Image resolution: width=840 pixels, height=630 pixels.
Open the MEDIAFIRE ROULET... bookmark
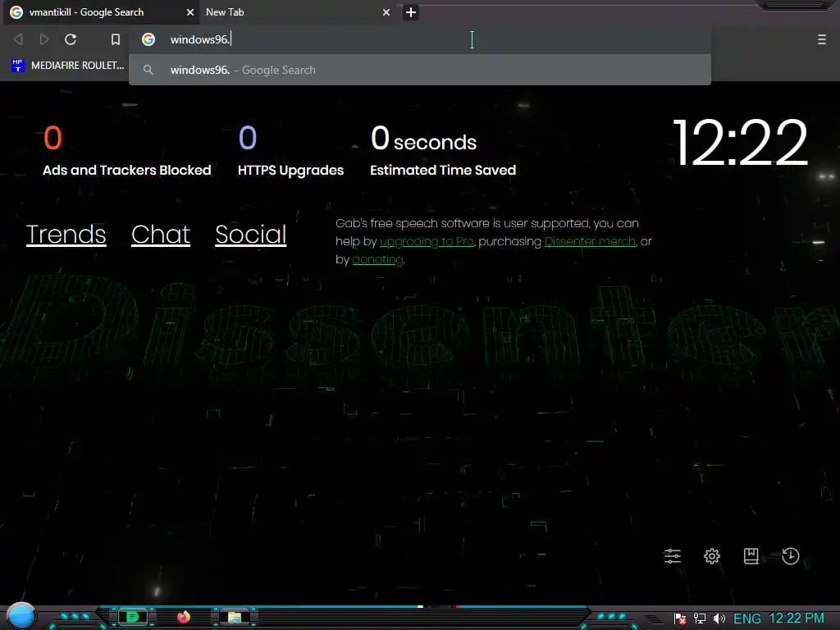point(67,66)
